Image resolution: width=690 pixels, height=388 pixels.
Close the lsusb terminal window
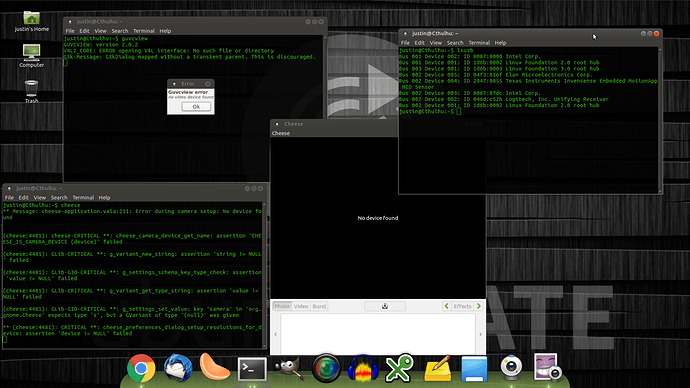coord(656,33)
